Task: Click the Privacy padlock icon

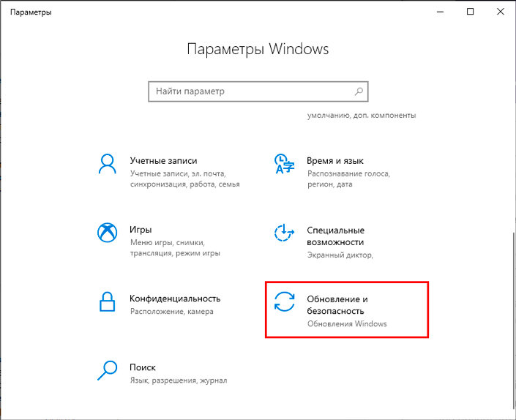Action: point(108,301)
